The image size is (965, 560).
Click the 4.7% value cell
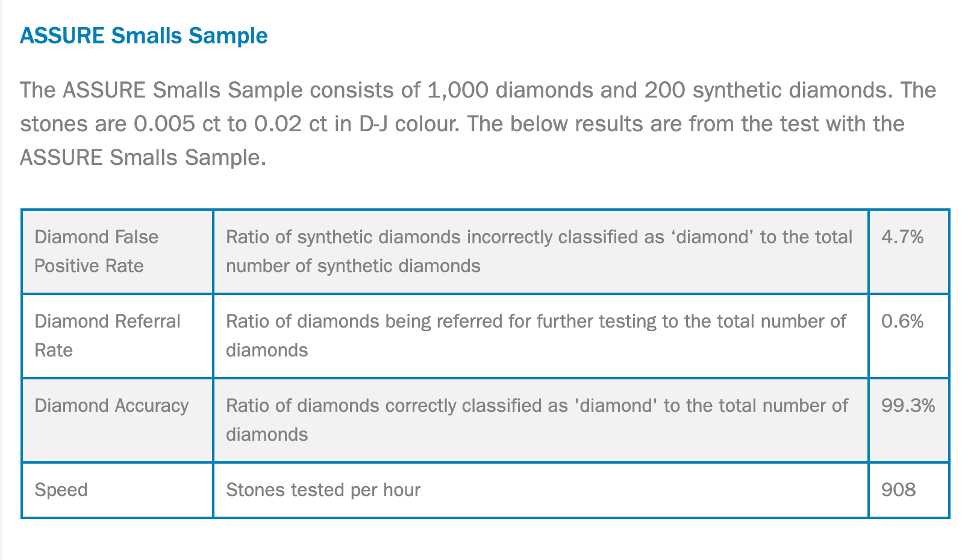tap(909, 252)
